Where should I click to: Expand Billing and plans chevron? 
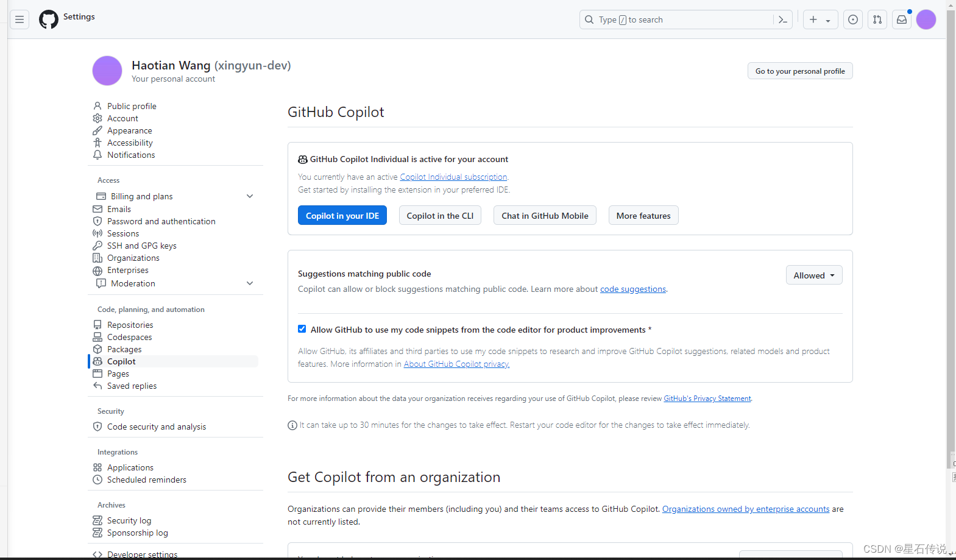coord(250,196)
